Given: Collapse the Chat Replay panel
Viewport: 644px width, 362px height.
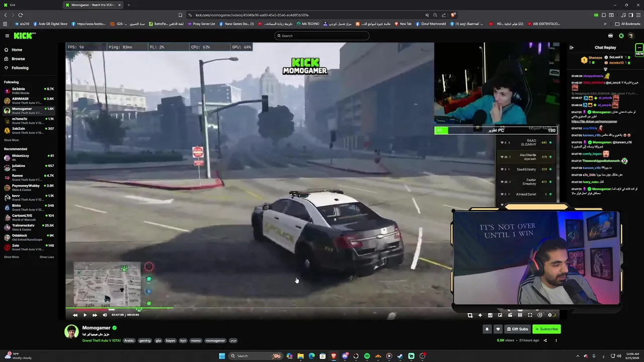Looking at the screenshot, I should [571, 48].
